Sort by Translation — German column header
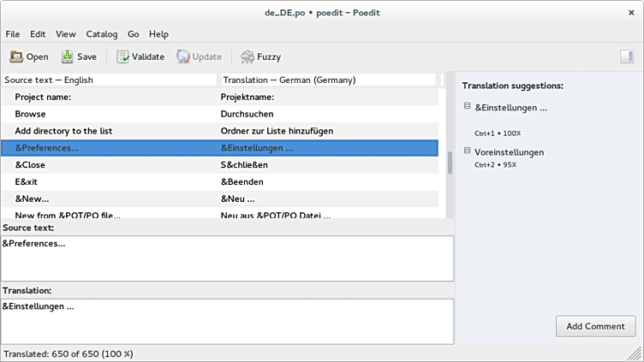The width and height of the screenshot is (644, 362). pyautogui.click(x=327, y=80)
